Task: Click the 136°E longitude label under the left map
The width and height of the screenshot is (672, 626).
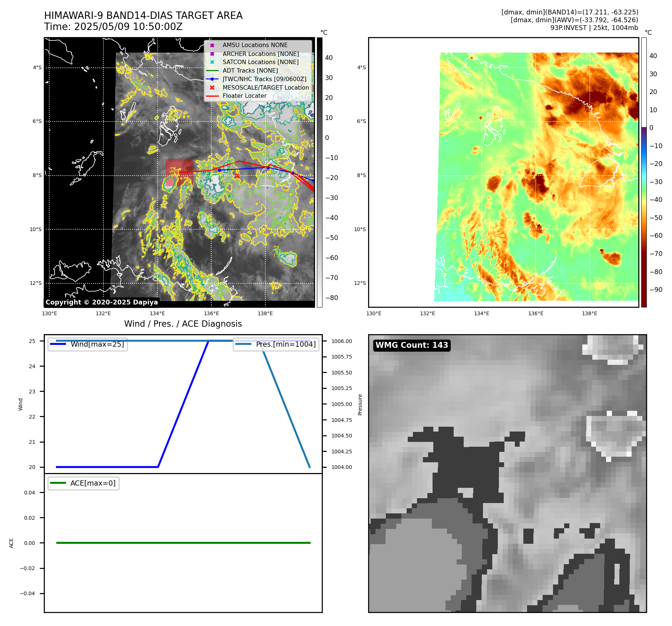Action: [x=211, y=314]
